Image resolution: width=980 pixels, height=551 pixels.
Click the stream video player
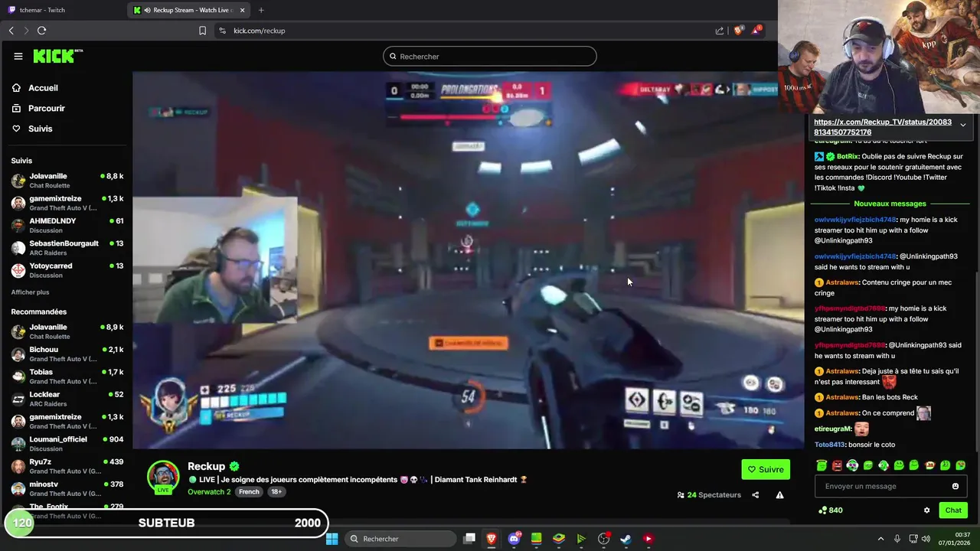(x=469, y=260)
